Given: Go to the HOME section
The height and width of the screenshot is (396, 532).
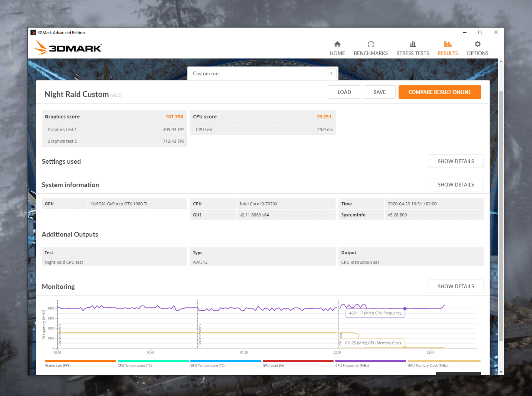Looking at the screenshot, I should pos(337,48).
